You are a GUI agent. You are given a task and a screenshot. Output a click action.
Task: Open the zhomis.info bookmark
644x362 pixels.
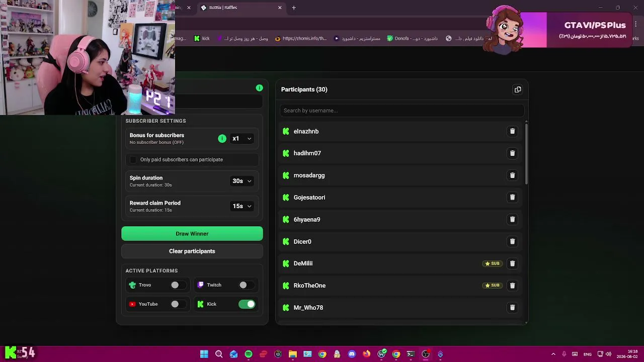tap(301, 38)
